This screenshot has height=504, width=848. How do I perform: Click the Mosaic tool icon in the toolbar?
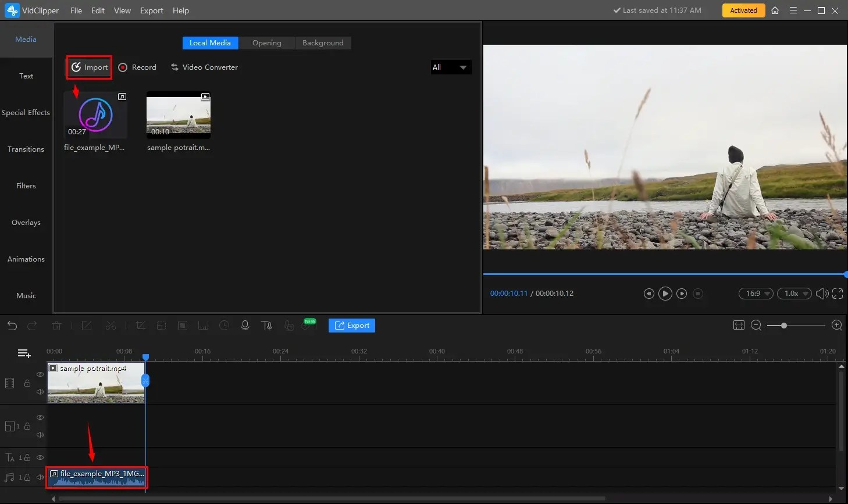(x=183, y=325)
